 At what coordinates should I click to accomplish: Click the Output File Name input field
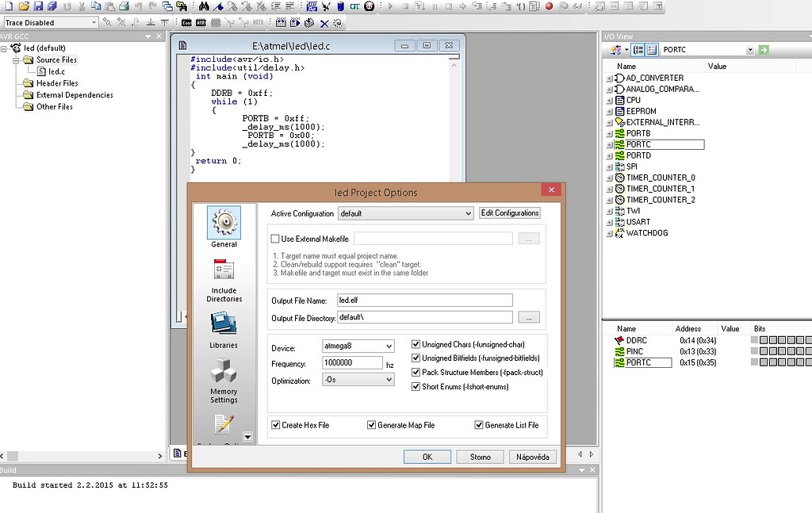click(x=424, y=300)
